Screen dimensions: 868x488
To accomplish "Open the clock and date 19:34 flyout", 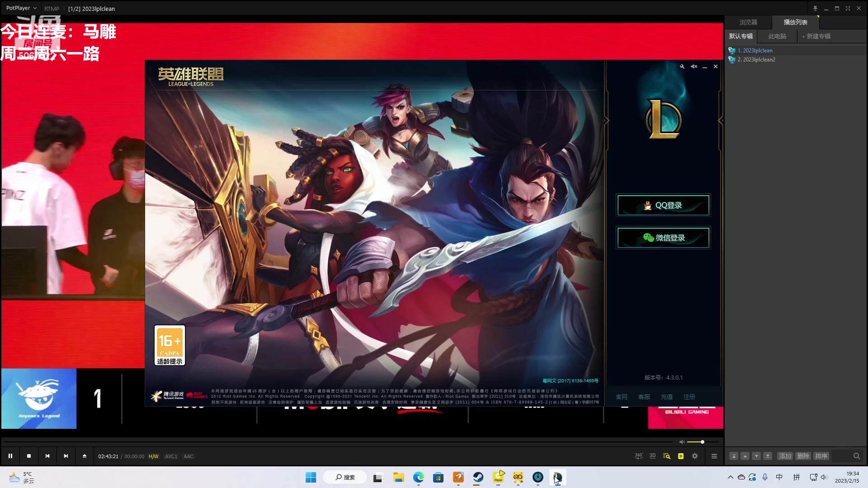I will [847, 477].
